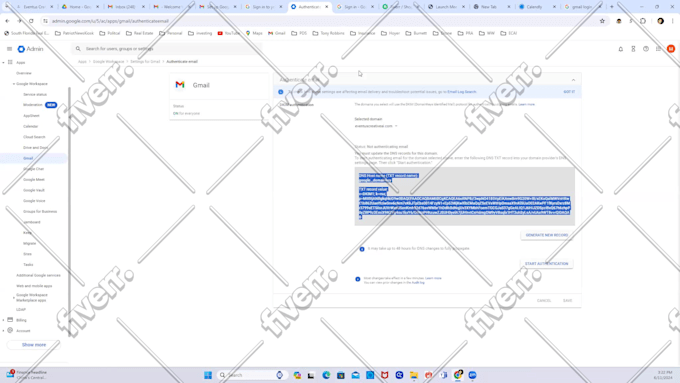Click the Gmail logo in the card
680x383 pixels.
point(180,85)
